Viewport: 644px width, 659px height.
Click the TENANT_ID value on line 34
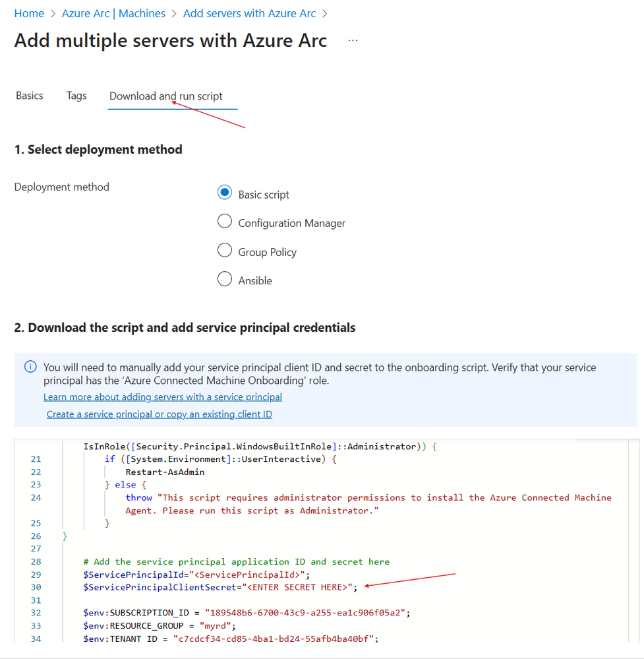pos(273,639)
